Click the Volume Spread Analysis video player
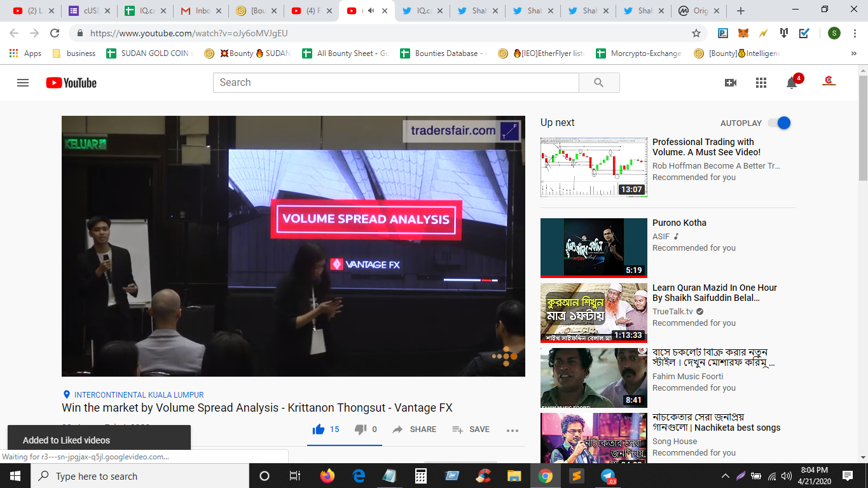868x488 pixels. click(293, 246)
